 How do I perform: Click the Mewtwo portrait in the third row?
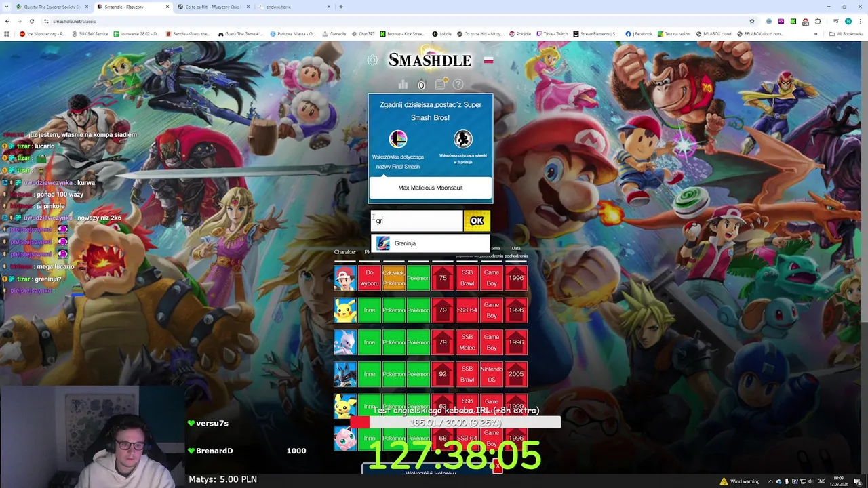(344, 342)
